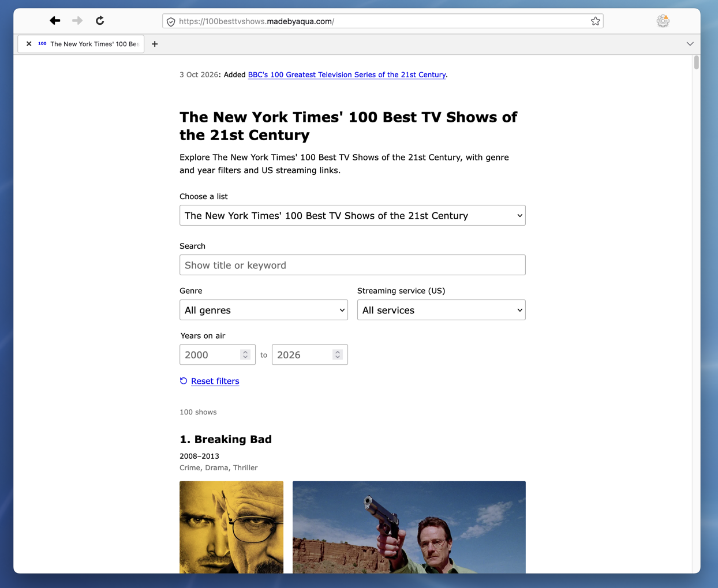This screenshot has height=588, width=718.
Task: Click the end year stepper arrows
Action: tap(338, 355)
